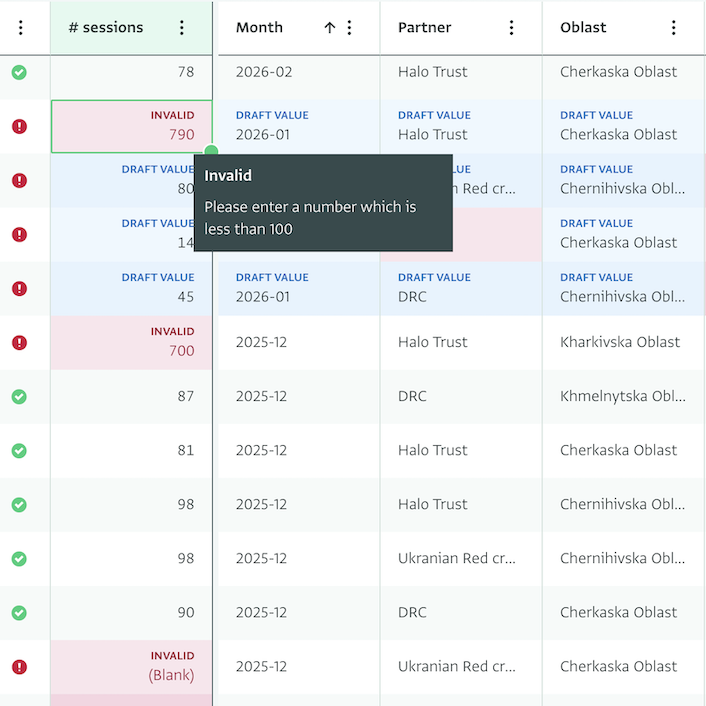Open the Oblast column options menu
This screenshot has width=706, height=706.
coord(674,27)
